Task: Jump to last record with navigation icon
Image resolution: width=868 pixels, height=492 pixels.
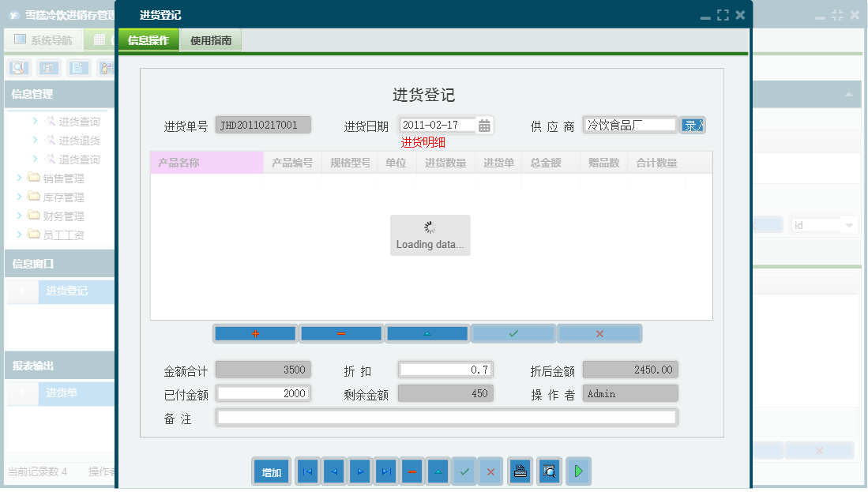Action: (x=385, y=471)
